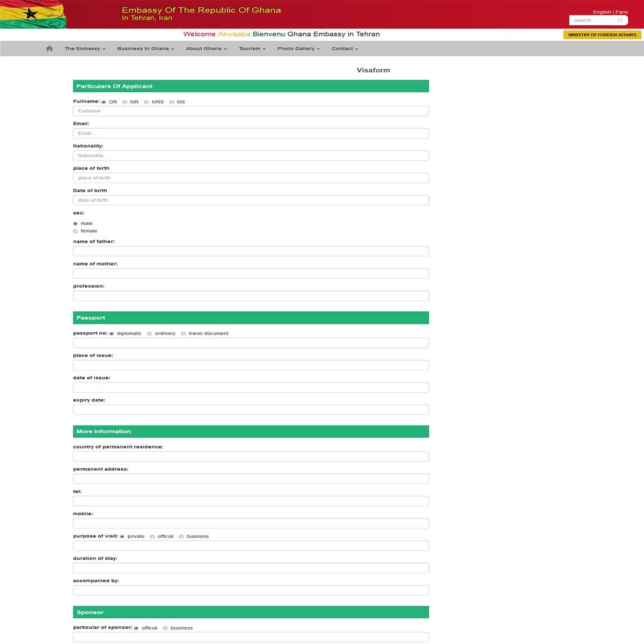Image resolution: width=644 pixels, height=644 pixels.
Task: Open the Contact dropdown
Action: tap(344, 48)
